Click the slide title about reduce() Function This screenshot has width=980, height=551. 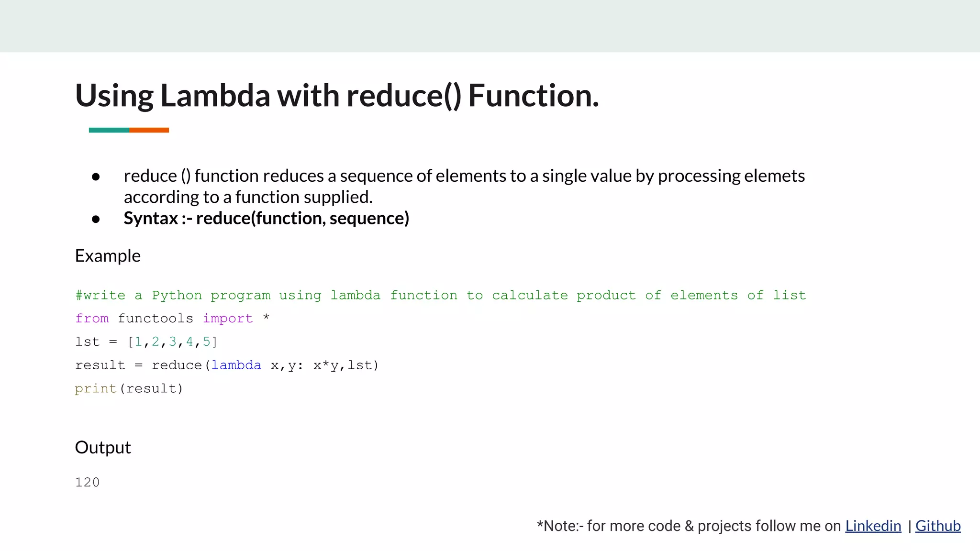337,95
